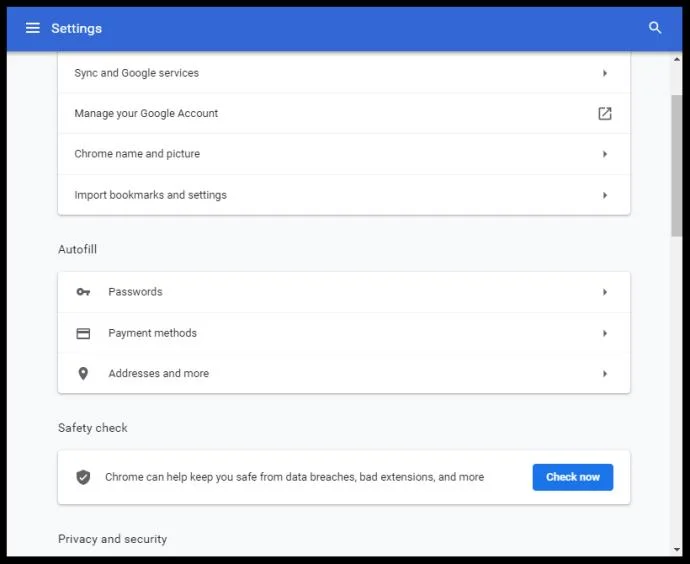Click the external link icon for Google Account
The image size is (690, 564).
605,114
